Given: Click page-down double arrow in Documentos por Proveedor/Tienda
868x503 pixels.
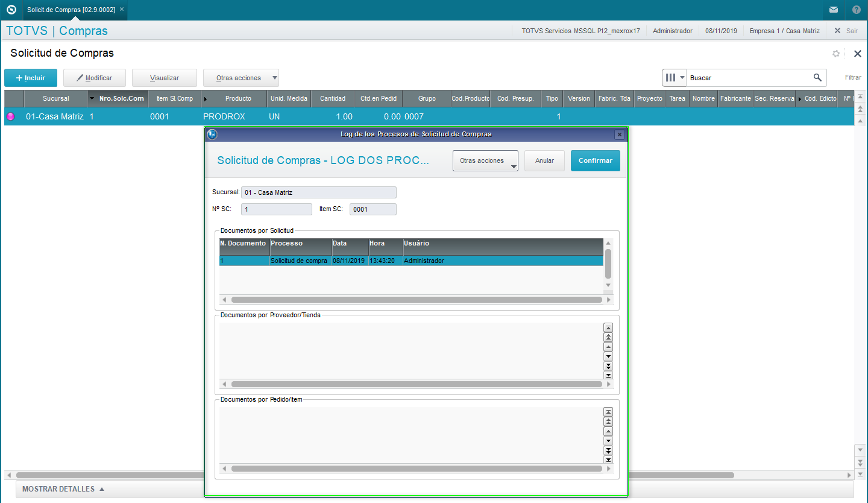Looking at the screenshot, I should [608, 365].
